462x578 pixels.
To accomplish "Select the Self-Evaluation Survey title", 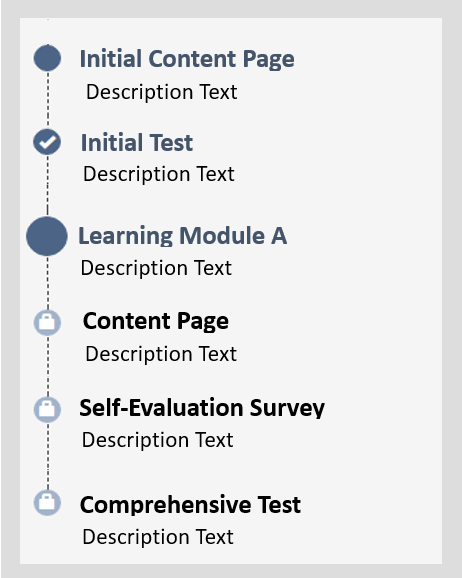I will pyautogui.click(x=202, y=408).
